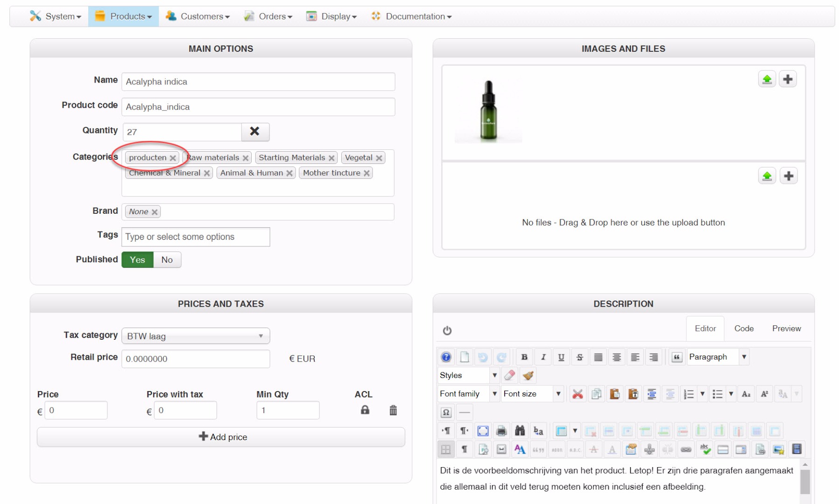Click the ACL lock icon
The height and width of the screenshot is (504, 839).
pyautogui.click(x=365, y=410)
